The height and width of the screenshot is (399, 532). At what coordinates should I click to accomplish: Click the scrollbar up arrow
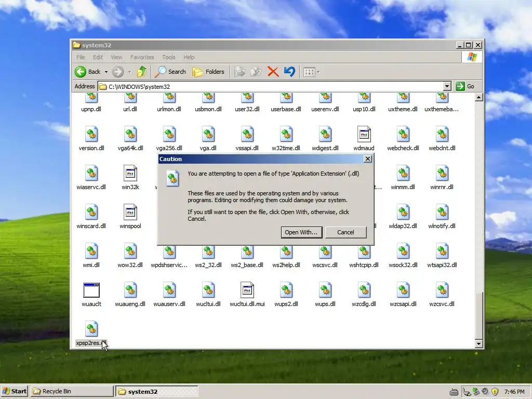point(478,98)
